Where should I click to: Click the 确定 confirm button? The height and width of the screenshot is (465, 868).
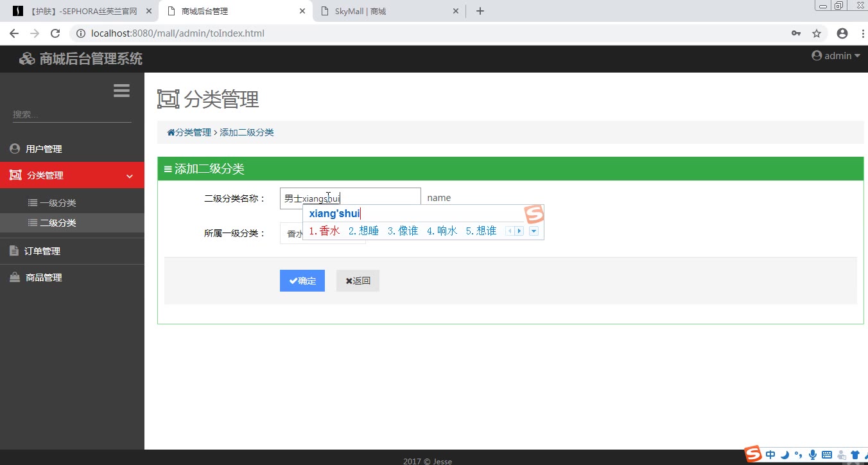302,281
